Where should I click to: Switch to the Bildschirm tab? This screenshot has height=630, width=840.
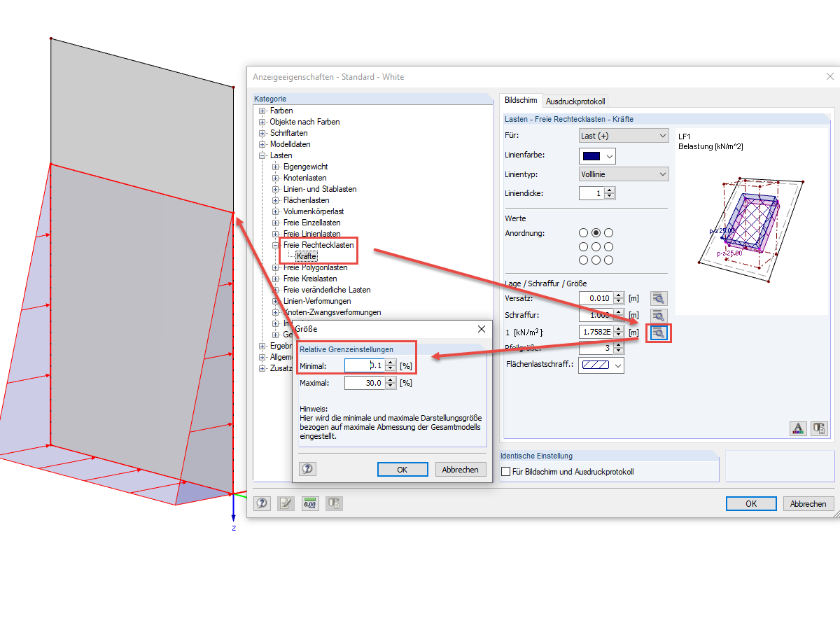(521, 100)
